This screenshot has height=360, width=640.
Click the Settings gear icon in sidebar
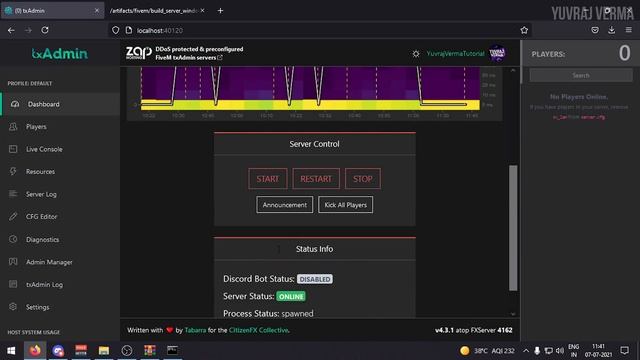(x=13, y=307)
